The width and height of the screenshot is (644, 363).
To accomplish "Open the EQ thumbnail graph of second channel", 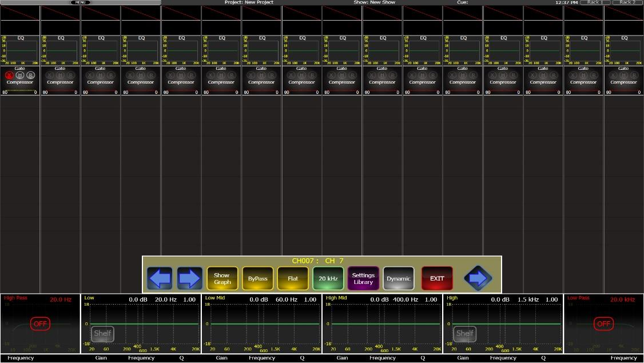I will coord(61,50).
